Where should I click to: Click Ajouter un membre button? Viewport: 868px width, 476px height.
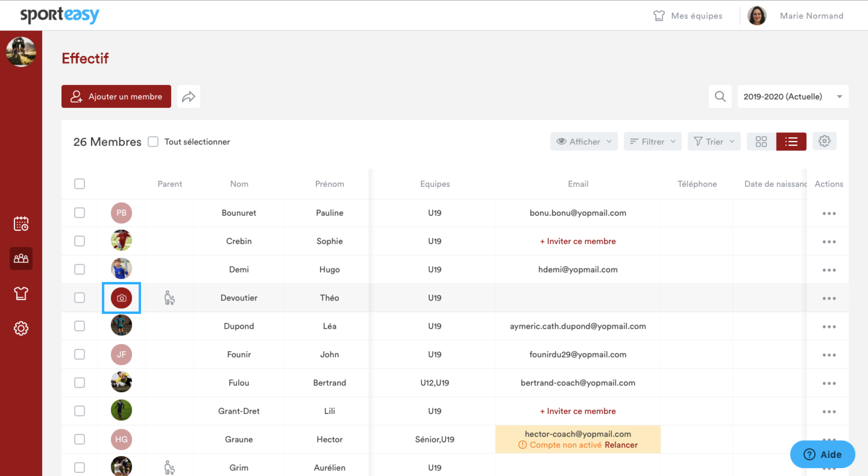116,97
